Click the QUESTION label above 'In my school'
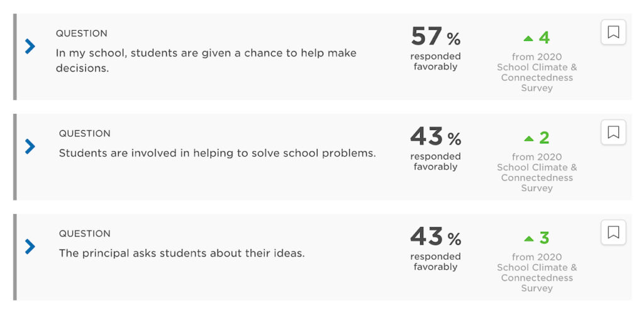This screenshot has width=644, height=315. [x=82, y=34]
